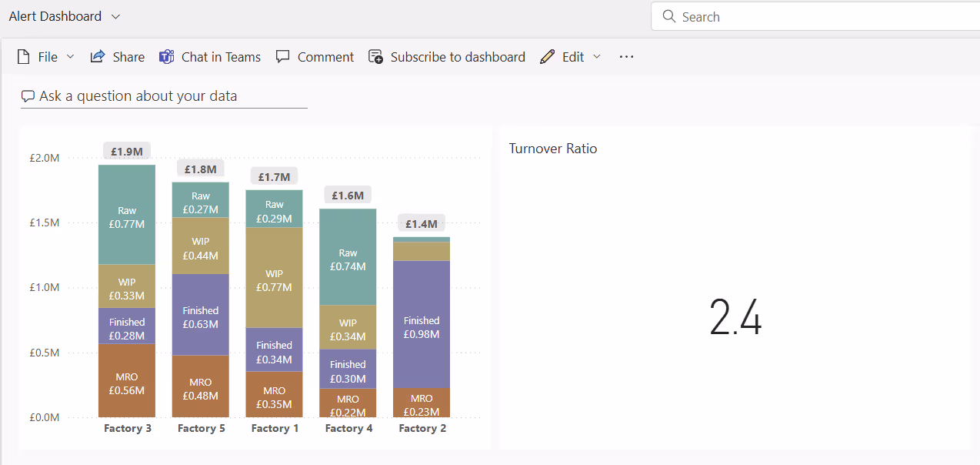Select Factory 4 Raw £0.74M segment
Screen dimensions: 980x465
(x=348, y=257)
